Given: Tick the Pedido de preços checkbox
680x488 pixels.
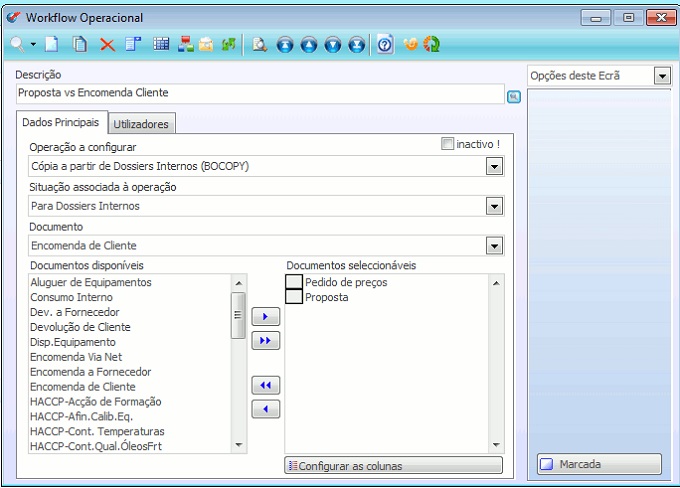Looking at the screenshot, I should coord(294,282).
